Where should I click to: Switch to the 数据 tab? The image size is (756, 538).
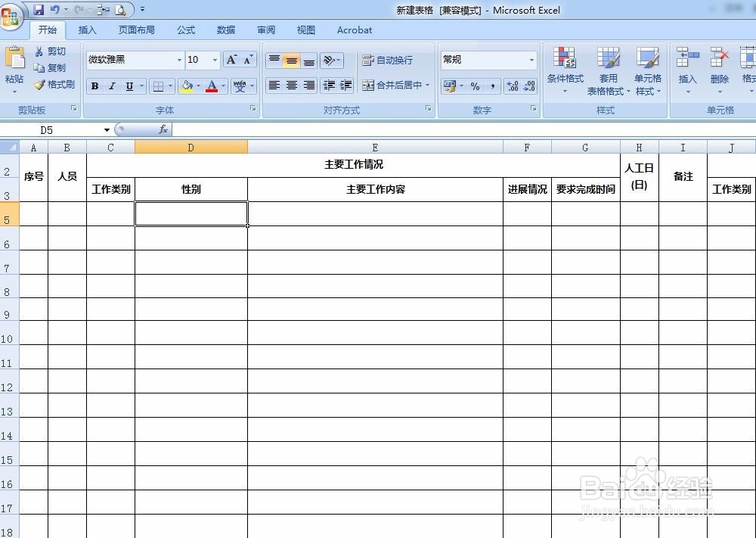[225, 30]
